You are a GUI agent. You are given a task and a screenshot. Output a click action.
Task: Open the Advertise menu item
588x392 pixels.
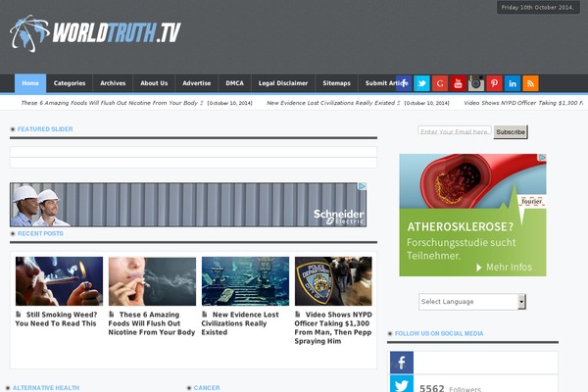point(197,83)
